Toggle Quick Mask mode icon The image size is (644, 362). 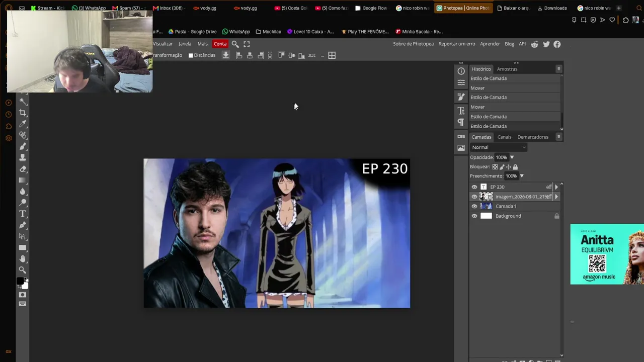click(x=23, y=295)
